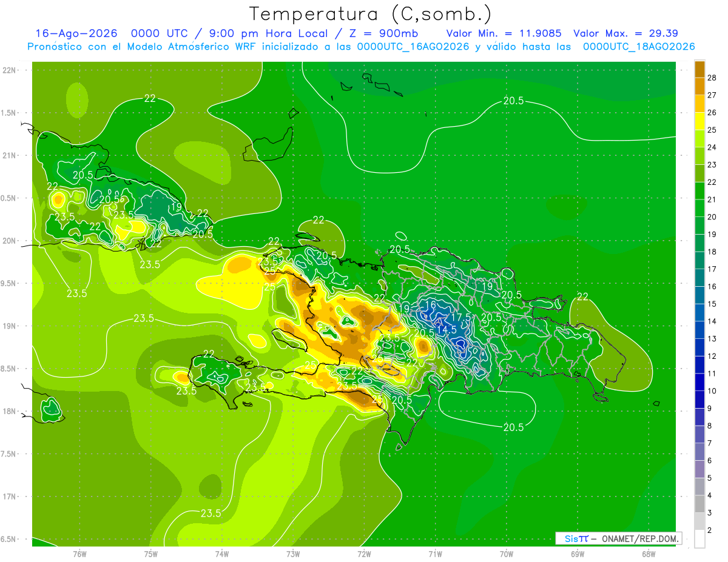The width and height of the screenshot is (728, 562).
Task: Click the '21N' latitude axis label
Action: [x=9, y=155]
